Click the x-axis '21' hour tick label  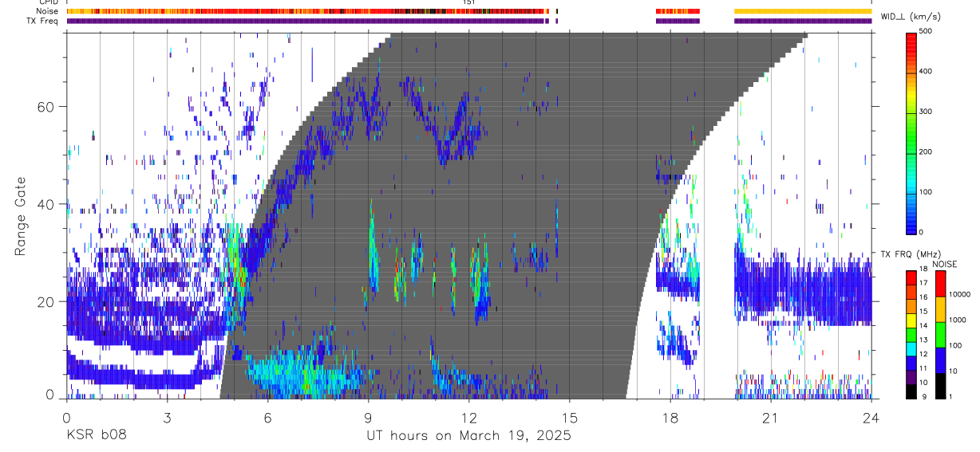(771, 418)
